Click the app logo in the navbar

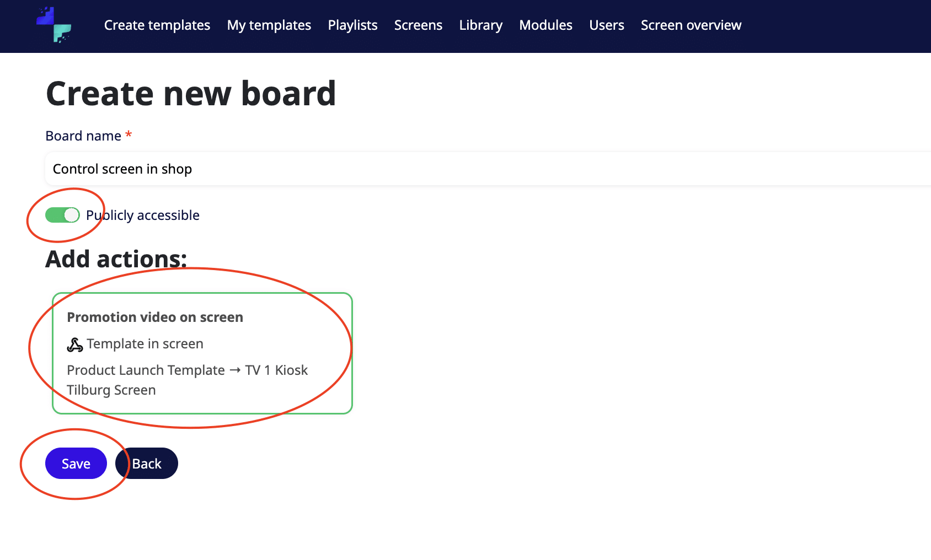(54, 25)
